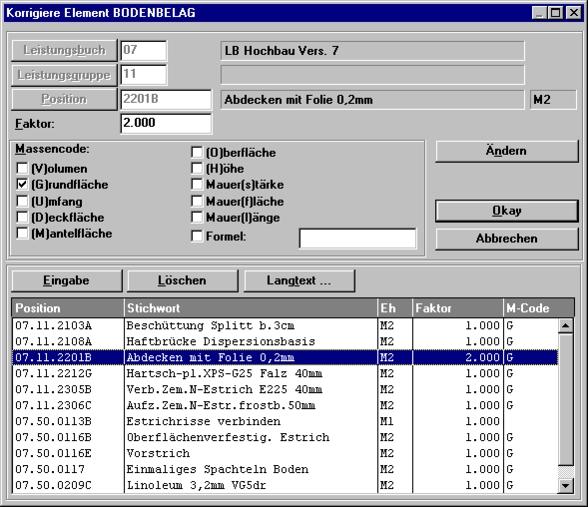Click the list scroll-up arrow
588x507 pixels.
[x=565, y=326]
